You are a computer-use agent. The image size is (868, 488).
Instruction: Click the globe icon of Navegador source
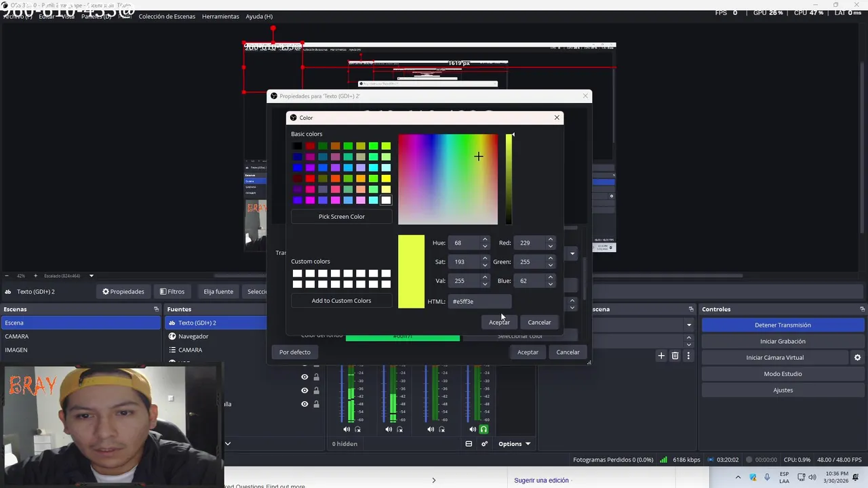[x=172, y=336]
